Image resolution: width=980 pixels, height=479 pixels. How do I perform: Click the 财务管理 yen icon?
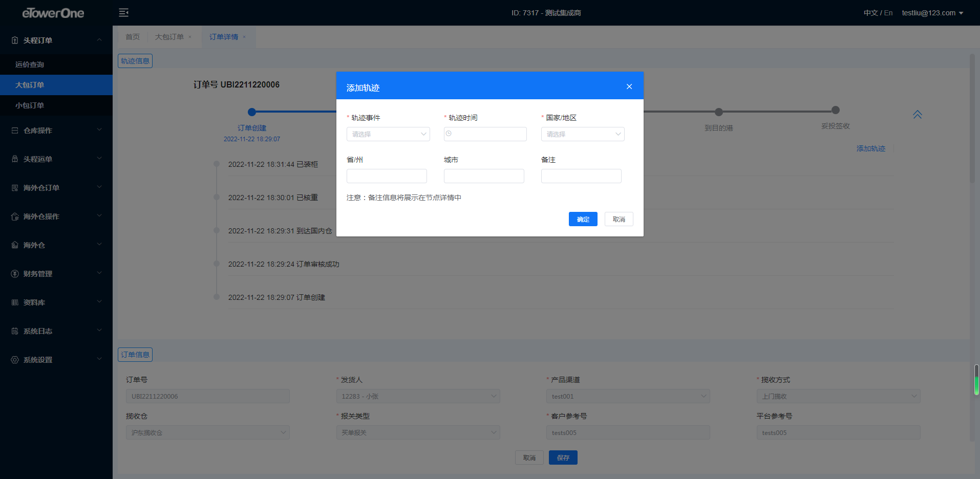click(x=15, y=274)
